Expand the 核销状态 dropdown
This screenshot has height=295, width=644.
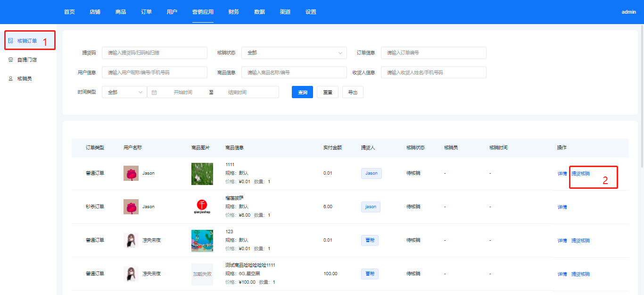click(x=294, y=53)
